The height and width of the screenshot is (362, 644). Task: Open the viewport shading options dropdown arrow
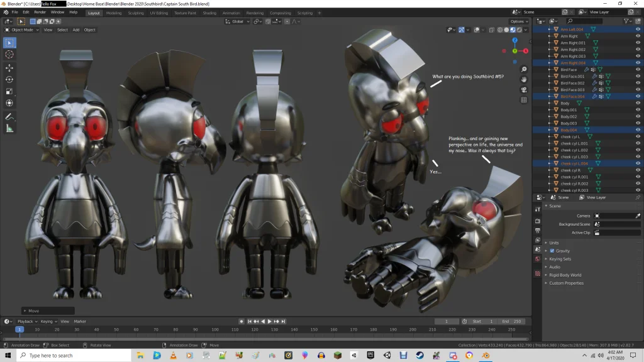pyautogui.click(x=526, y=30)
